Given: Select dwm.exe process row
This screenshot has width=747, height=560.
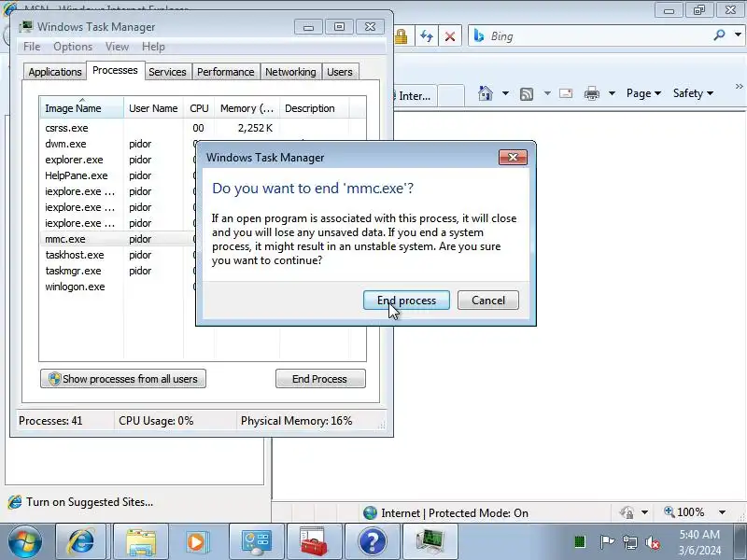Looking at the screenshot, I should click(x=119, y=144).
